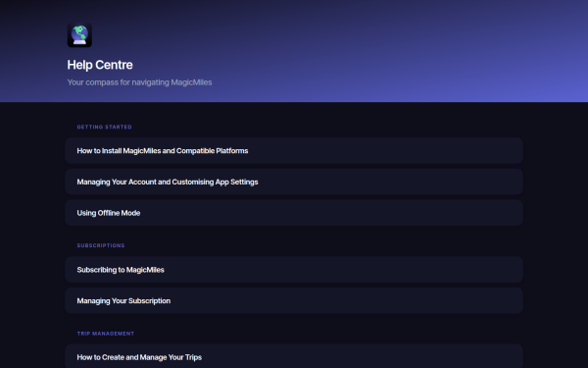Viewport: 588px width, 368px height.
Task: Click the subscription management card's blank area
Action: pos(349,301)
